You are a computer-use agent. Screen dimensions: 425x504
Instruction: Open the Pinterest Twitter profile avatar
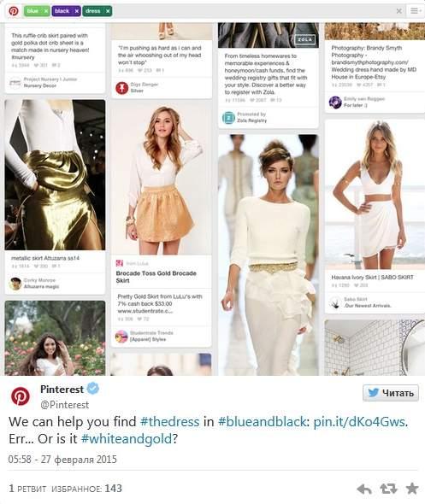[21, 396]
